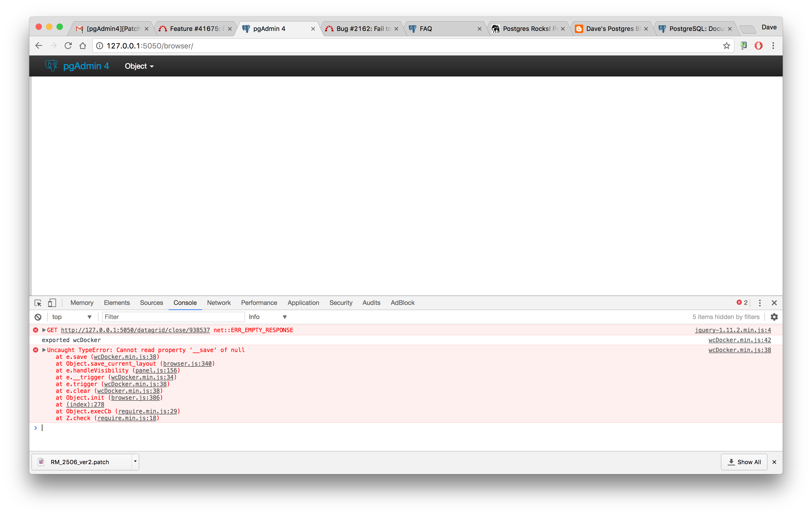Bookmark page with the star icon
The image size is (812, 516).
coord(726,46)
